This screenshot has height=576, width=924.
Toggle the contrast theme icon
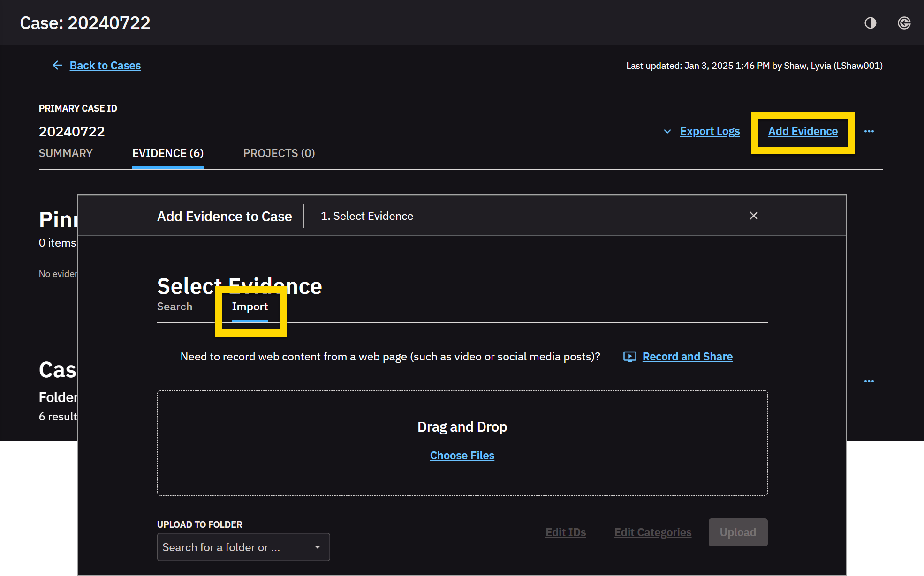[x=870, y=23]
